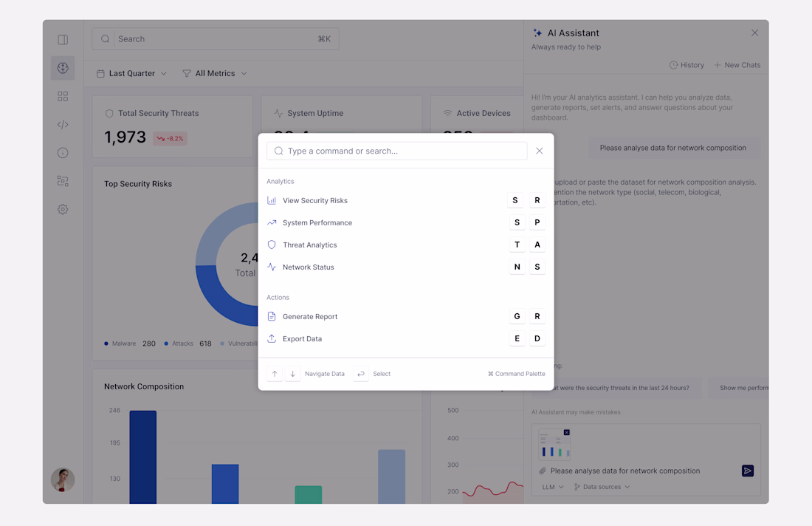Click the 1,973 threats value
Image resolution: width=812 pixels, height=526 pixels.
[x=125, y=137]
